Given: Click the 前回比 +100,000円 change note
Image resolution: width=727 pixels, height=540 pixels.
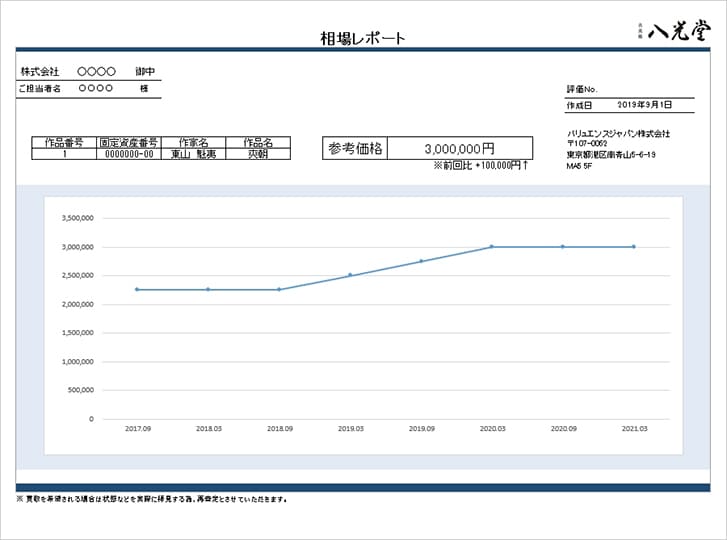Looking at the screenshot, I should point(480,165).
